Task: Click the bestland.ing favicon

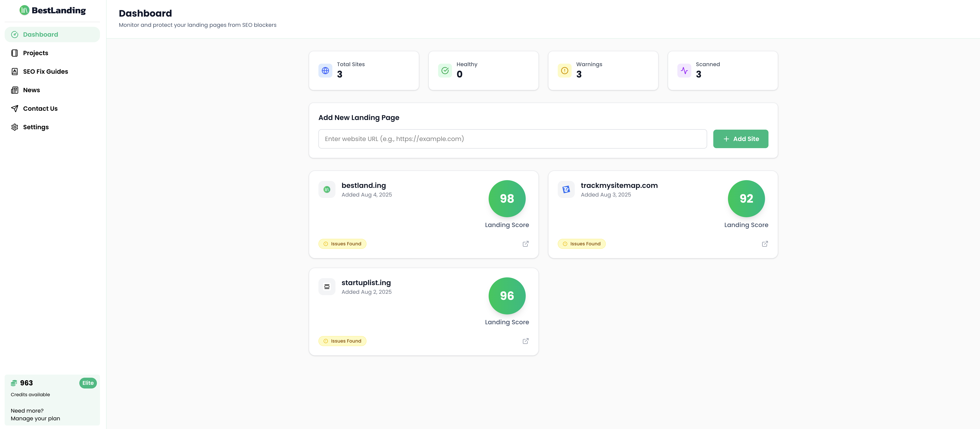Action: pyautogui.click(x=327, y=189)
